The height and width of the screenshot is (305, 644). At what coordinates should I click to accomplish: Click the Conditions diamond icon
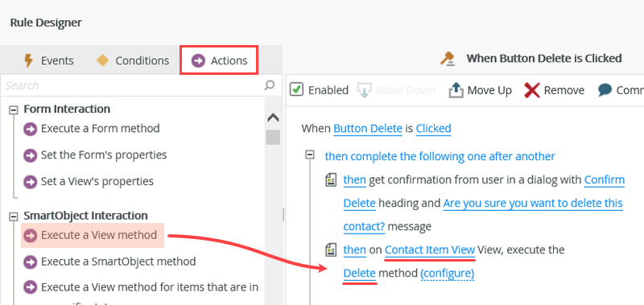[102, 60]
